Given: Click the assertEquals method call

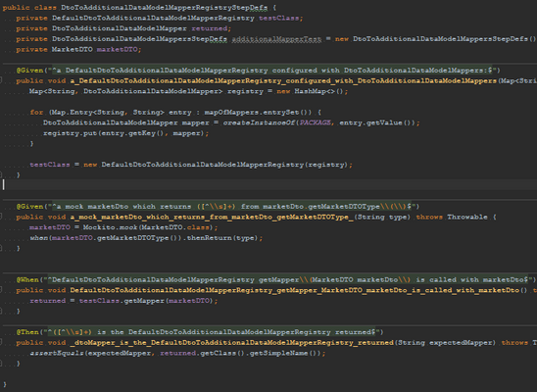Looking at the screenshot, I should click(x=57, y=353).
